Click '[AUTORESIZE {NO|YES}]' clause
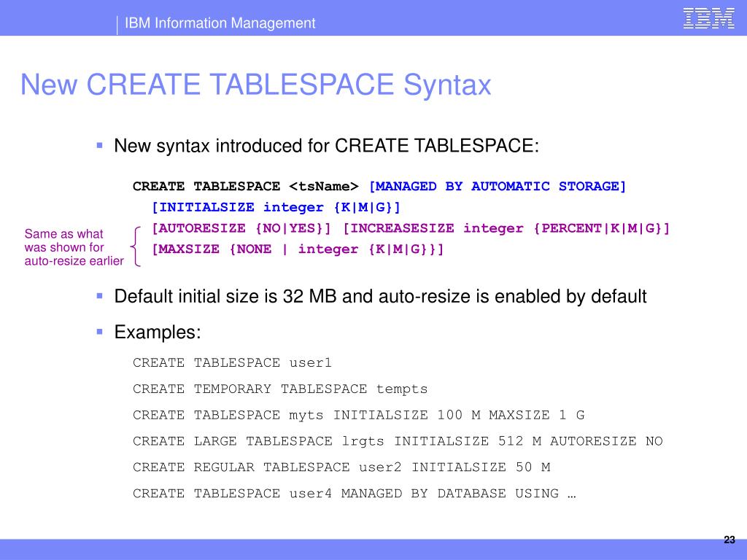The image size is (747, 560). coord(241,228)
